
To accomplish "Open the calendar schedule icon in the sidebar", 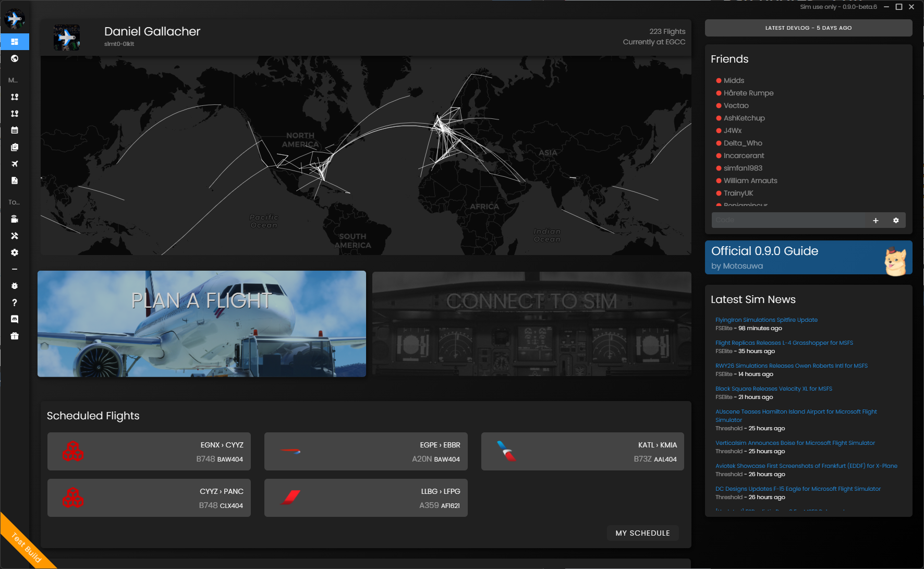I will coord(15,130).
